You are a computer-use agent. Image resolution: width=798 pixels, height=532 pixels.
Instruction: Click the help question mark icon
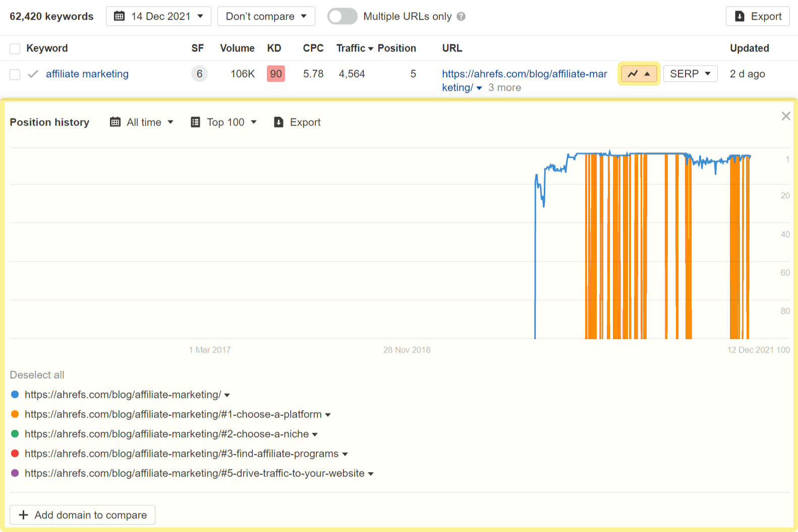click(x=461, y=17)
